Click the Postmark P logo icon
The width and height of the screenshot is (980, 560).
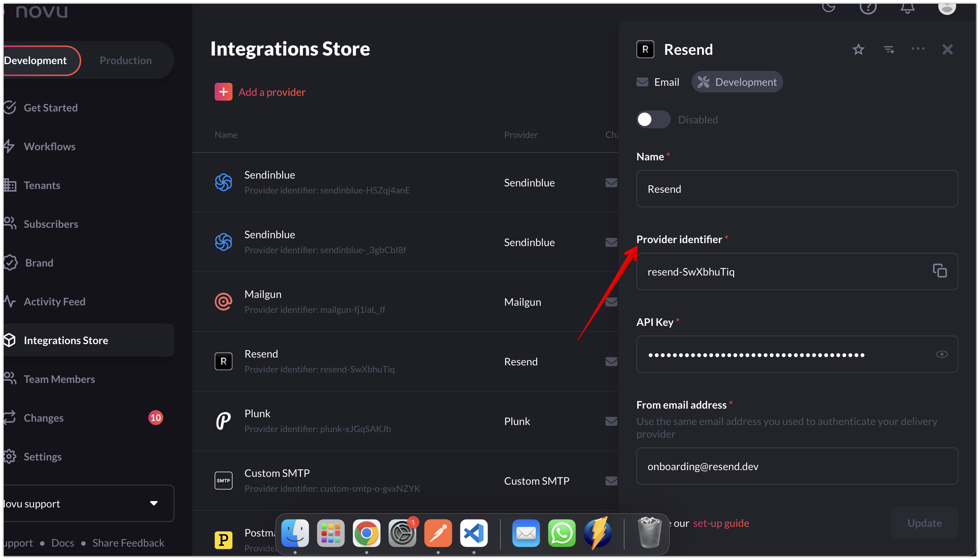[x=223, y=539]
